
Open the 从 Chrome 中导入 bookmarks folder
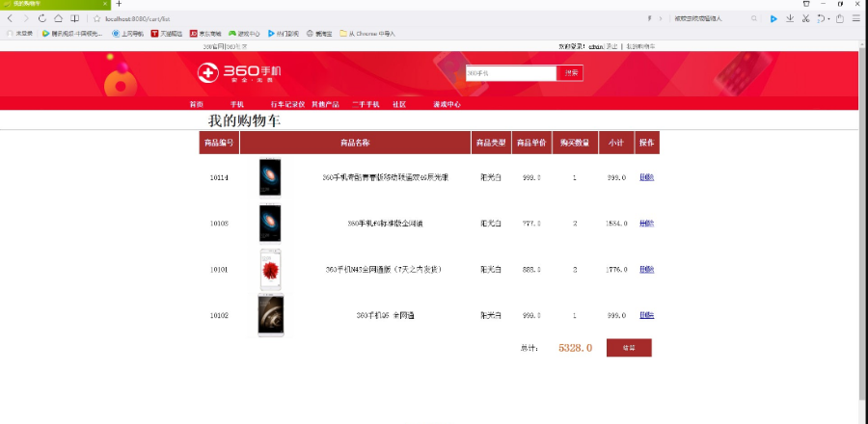tap(367, 34)
